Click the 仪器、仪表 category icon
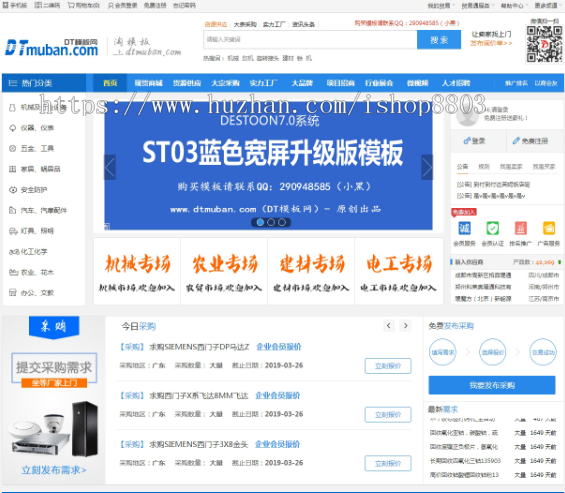 13,128
